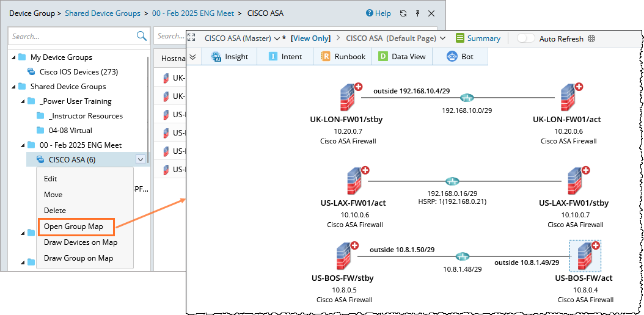The width and height of the screenshot is (644, 315).
Task: Select the 04-08 Virtual folder
Action: (70, 131)
